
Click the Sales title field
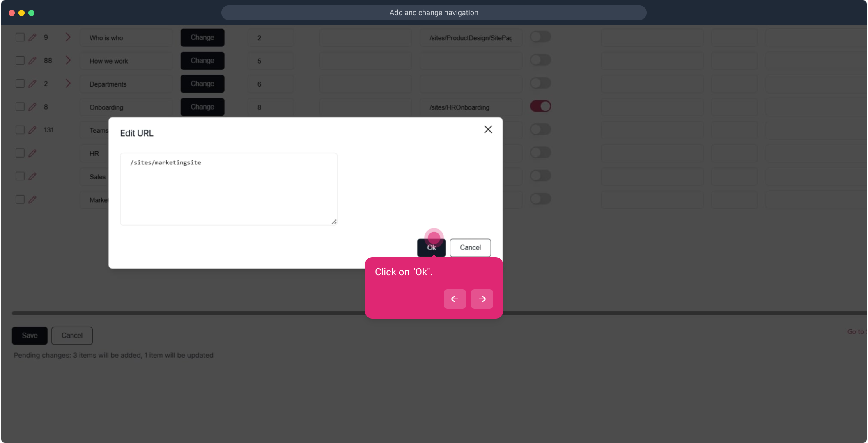pos(94,177)
